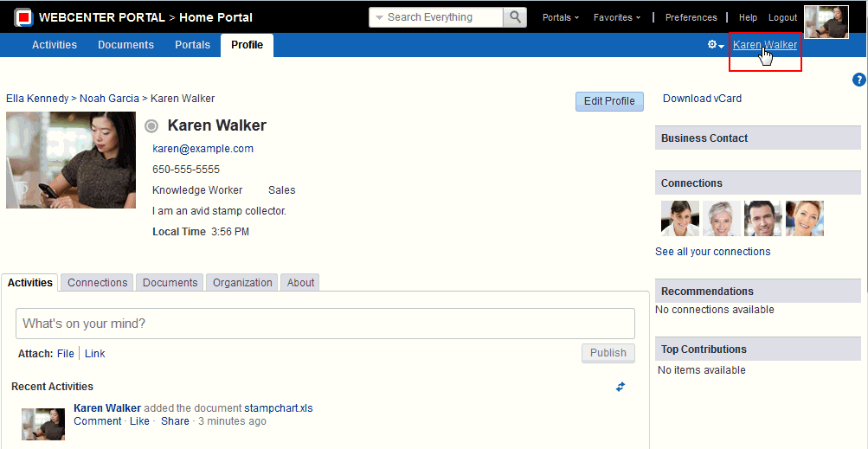
Task: Click See all your connections link
Action: click(x=712, y=252)
